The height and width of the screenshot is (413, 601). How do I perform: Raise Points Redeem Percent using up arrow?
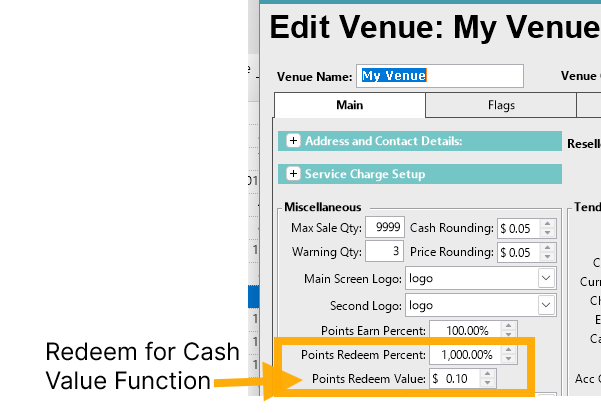(x=509, y=350)
